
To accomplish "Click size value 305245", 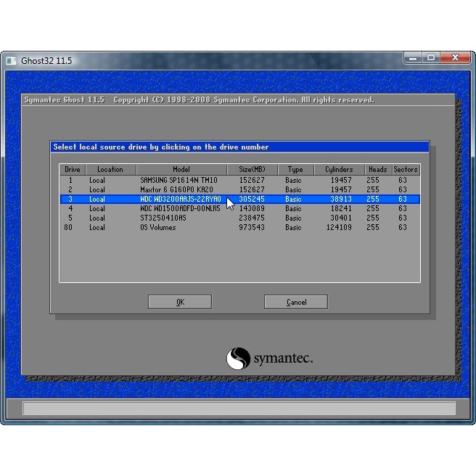I will [252, 199].
